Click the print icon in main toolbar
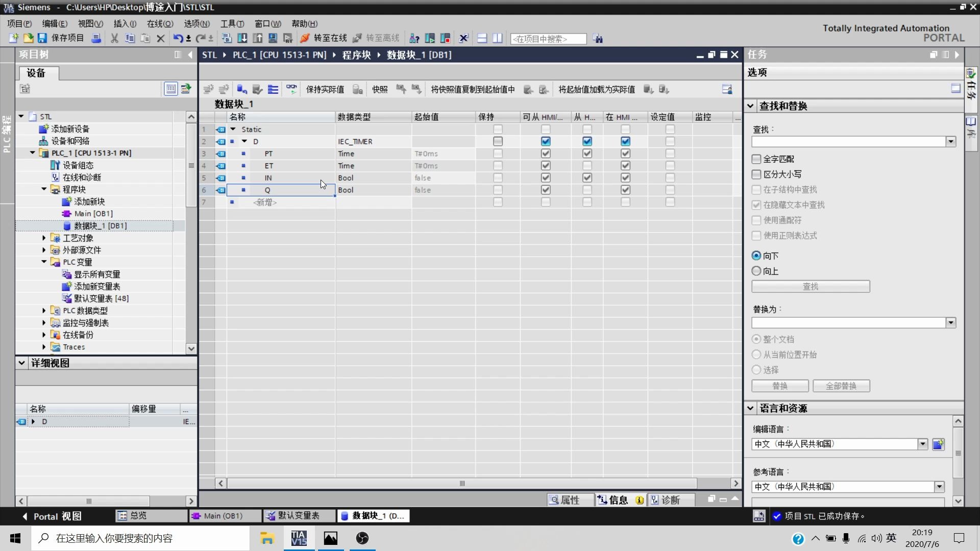Image resolution: width=980 pixels, height=551 pixels. pyautogui.click(x=96, y=38)
